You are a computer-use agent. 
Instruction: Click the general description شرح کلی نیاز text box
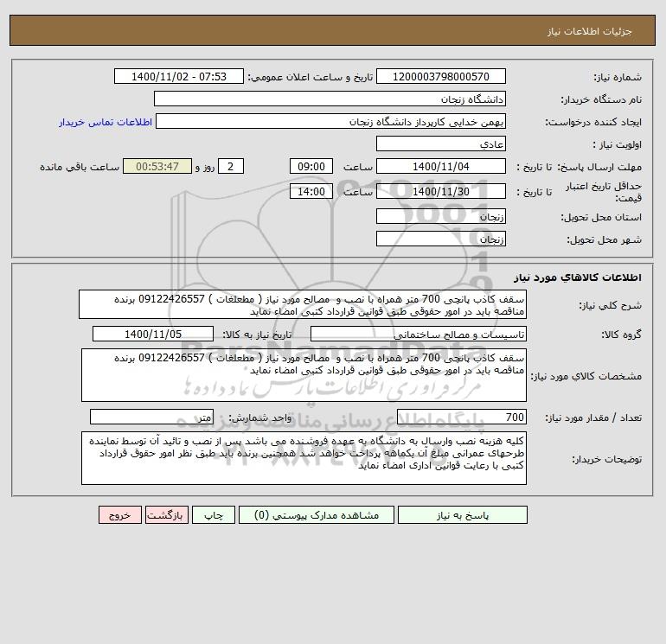pos(303,304)
